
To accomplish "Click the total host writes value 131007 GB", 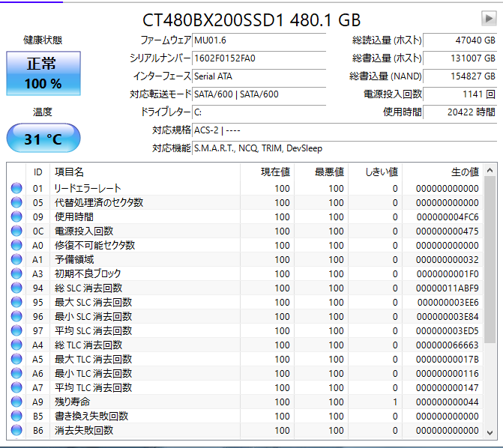I will (460, 58).
